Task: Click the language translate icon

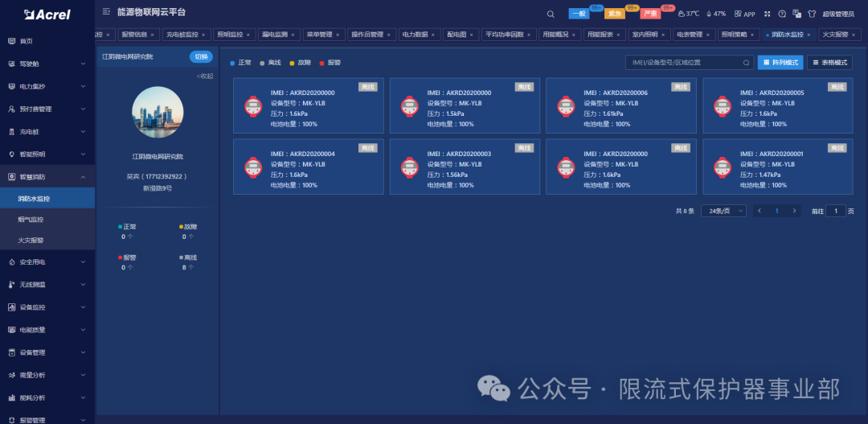Action: [x=796, y=14]
